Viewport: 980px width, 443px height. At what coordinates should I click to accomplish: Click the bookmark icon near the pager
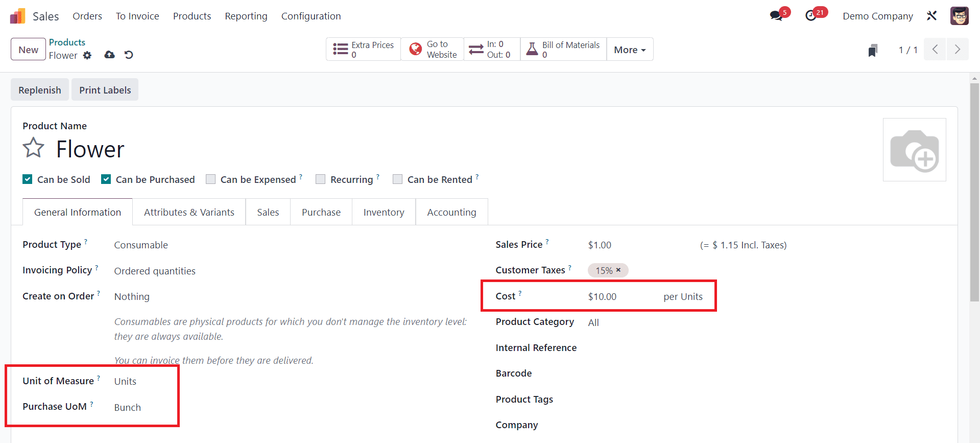coord(873,50)
